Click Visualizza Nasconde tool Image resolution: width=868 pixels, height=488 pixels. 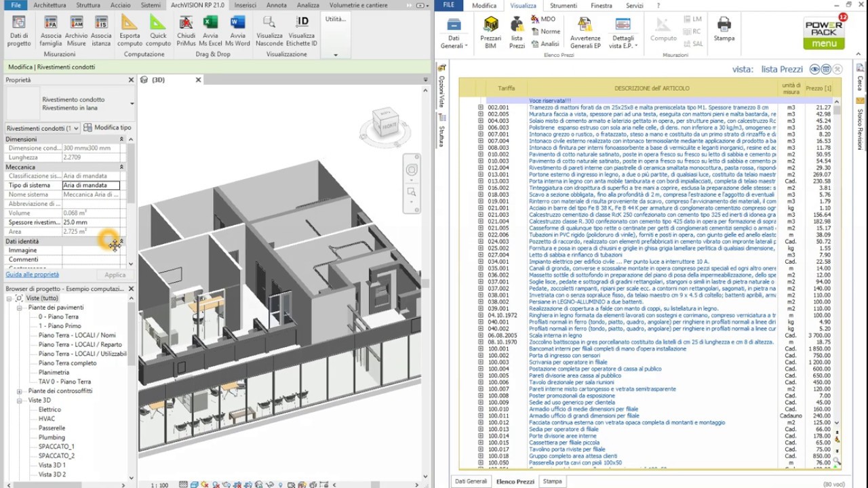tap(270, 30)
